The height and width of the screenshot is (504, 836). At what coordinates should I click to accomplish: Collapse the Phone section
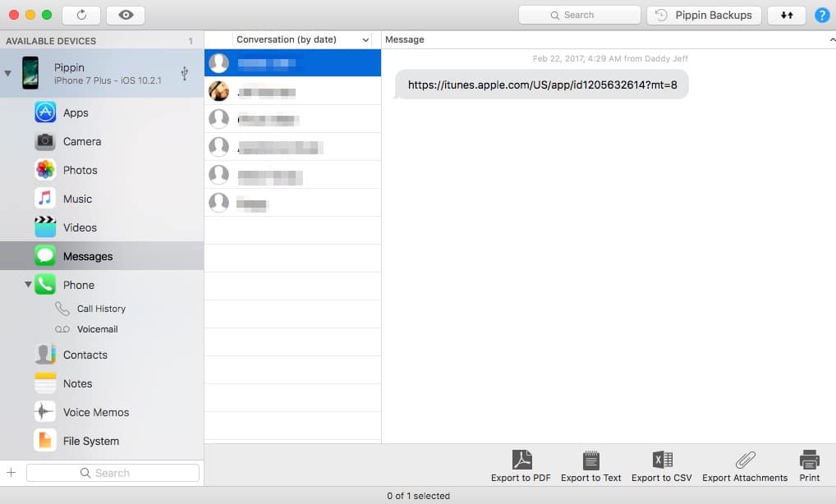(28, 285)
